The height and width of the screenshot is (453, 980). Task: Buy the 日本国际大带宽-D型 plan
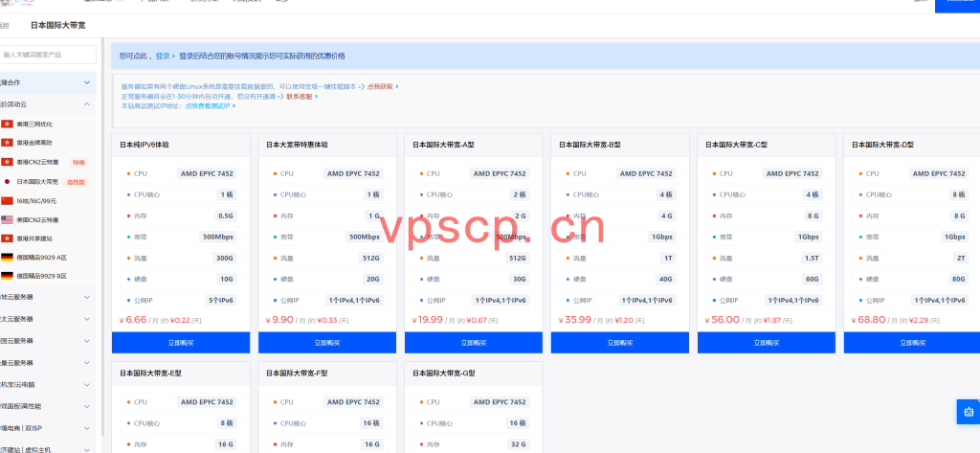coord(912,342)
